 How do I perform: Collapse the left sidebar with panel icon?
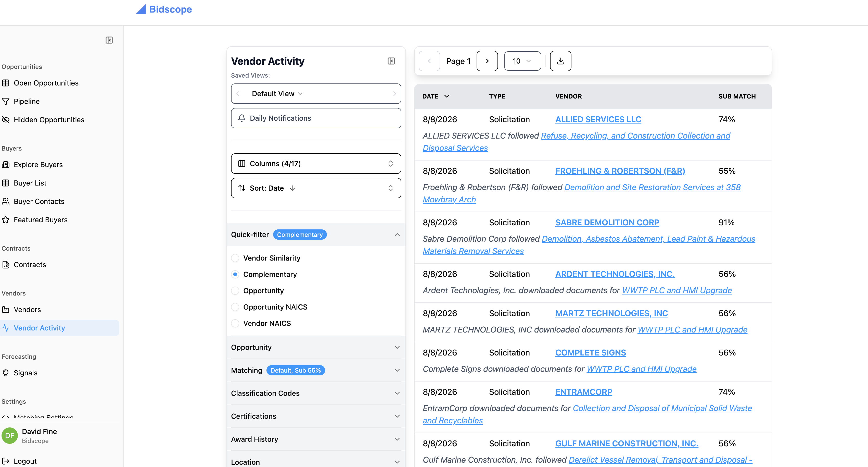(x=109, y=40)
